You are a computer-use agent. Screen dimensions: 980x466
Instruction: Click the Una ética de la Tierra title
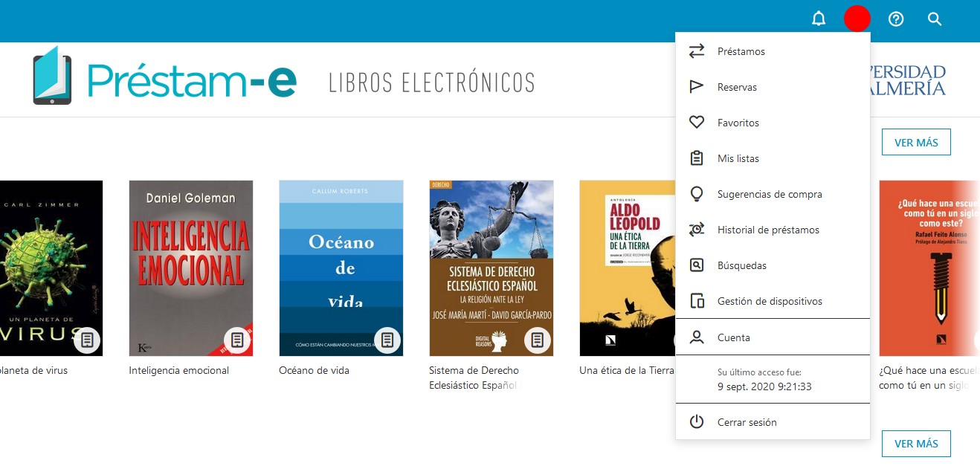pyautogui.click(x=627, y=370)
